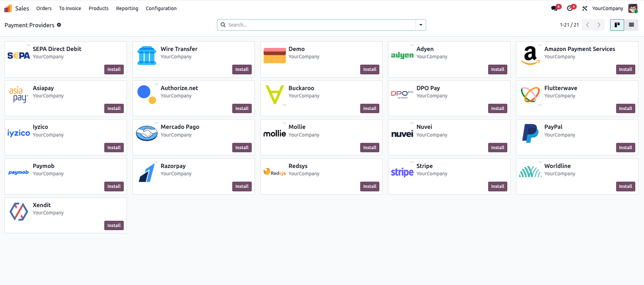
Task: Click the Demo card logo
Action: (275, 56)
